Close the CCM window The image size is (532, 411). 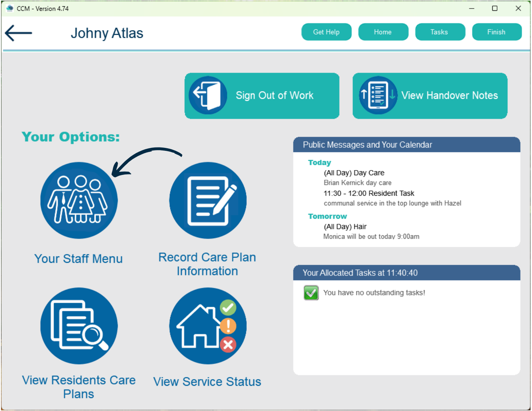point(518,8)
